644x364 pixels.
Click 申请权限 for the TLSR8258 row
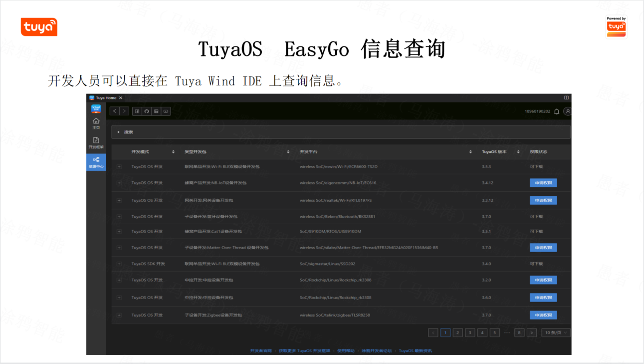pos(543,315)
